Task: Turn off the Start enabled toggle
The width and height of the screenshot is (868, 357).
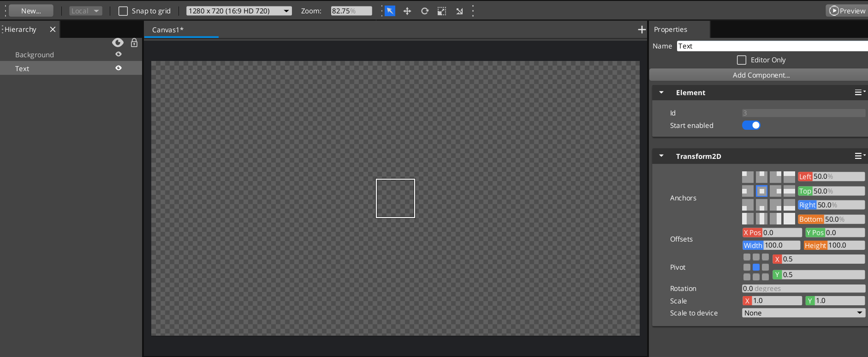Action: pos(751,125)
